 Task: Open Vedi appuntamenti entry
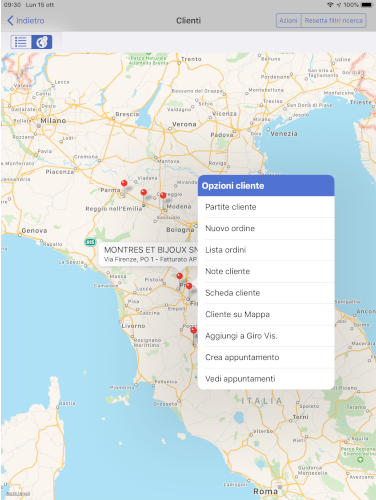click(x=266, y=379)
